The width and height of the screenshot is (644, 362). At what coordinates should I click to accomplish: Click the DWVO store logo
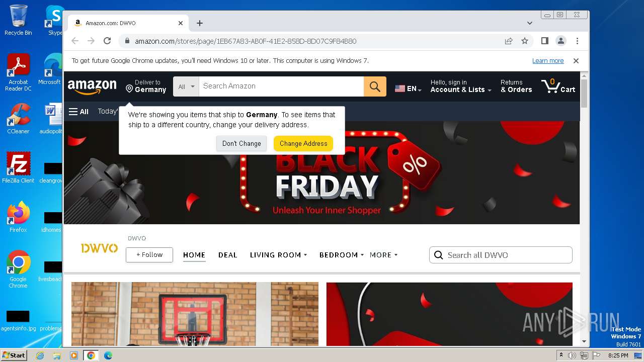[99, 248]
